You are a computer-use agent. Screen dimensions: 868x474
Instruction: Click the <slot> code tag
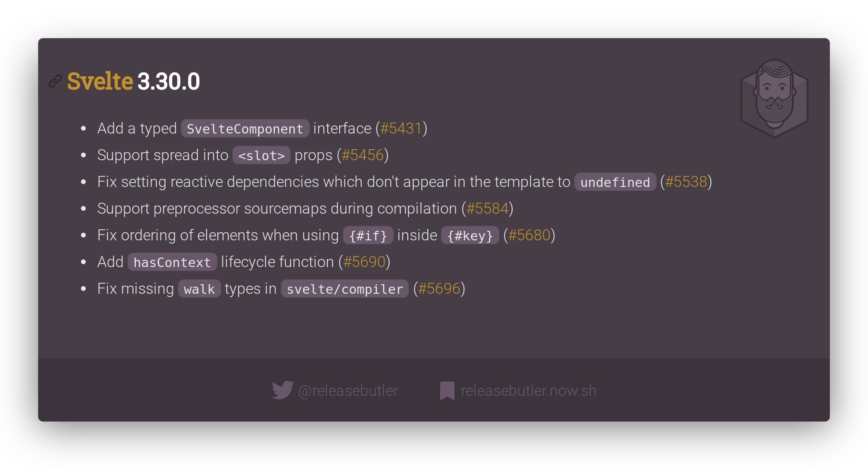point(262,155)
